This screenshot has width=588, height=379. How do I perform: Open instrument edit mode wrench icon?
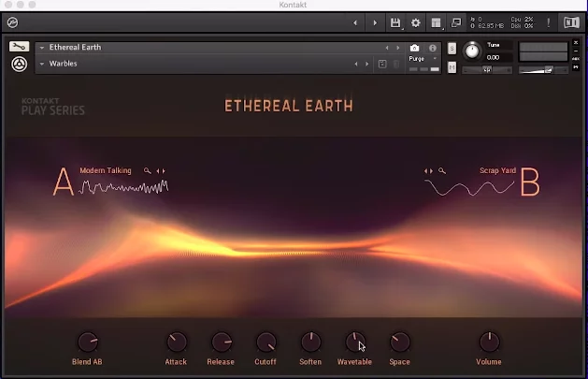tap(19, 47)
